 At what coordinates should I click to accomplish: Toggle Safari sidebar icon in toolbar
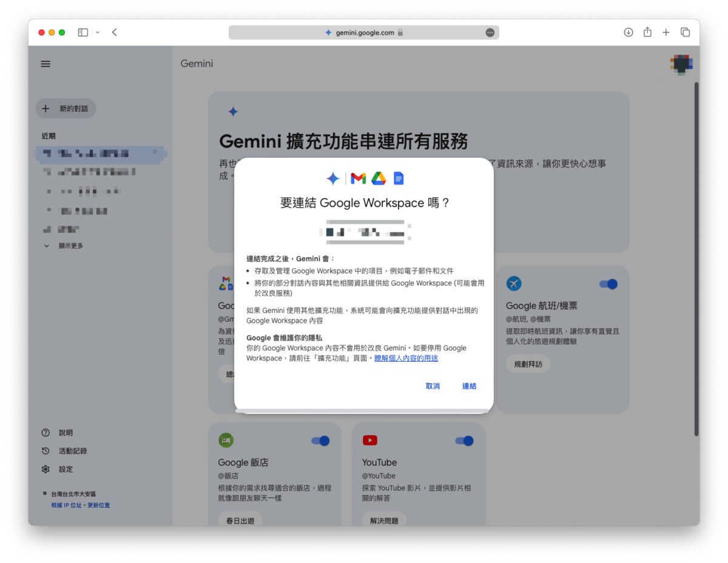tap(83, 32)
